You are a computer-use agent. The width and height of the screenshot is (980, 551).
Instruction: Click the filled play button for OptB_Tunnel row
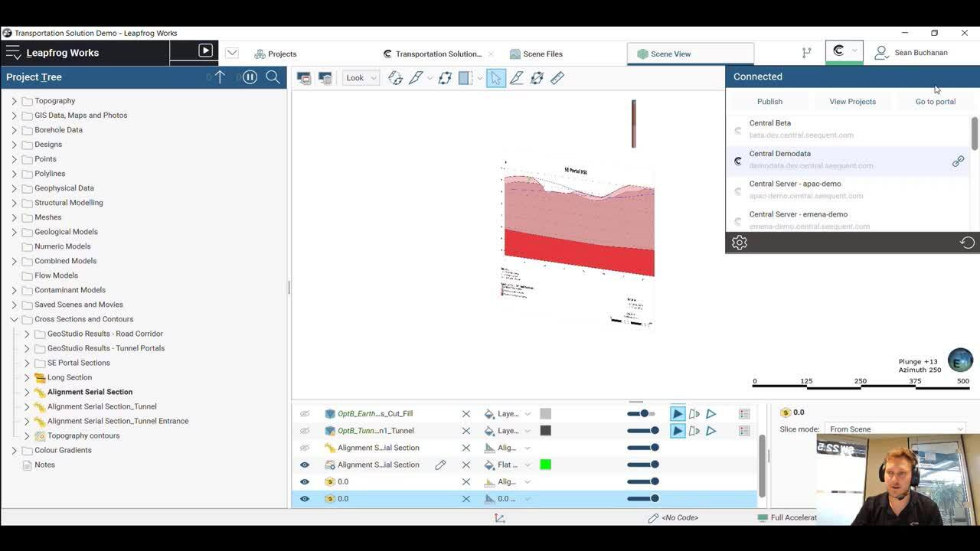[678, 431]
